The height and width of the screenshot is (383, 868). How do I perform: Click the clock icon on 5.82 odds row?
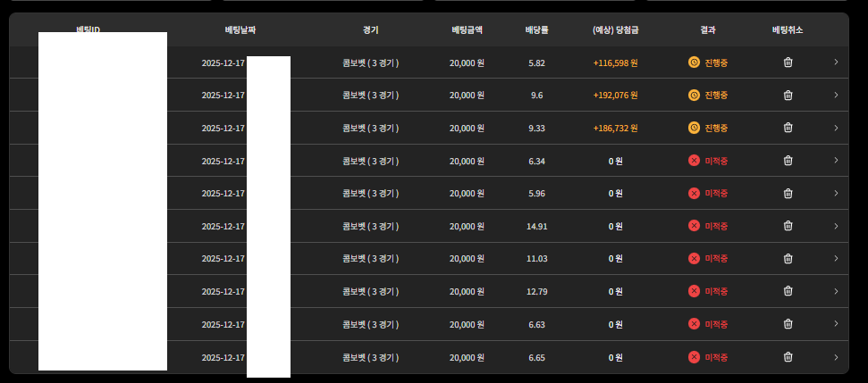pos(694,62)
